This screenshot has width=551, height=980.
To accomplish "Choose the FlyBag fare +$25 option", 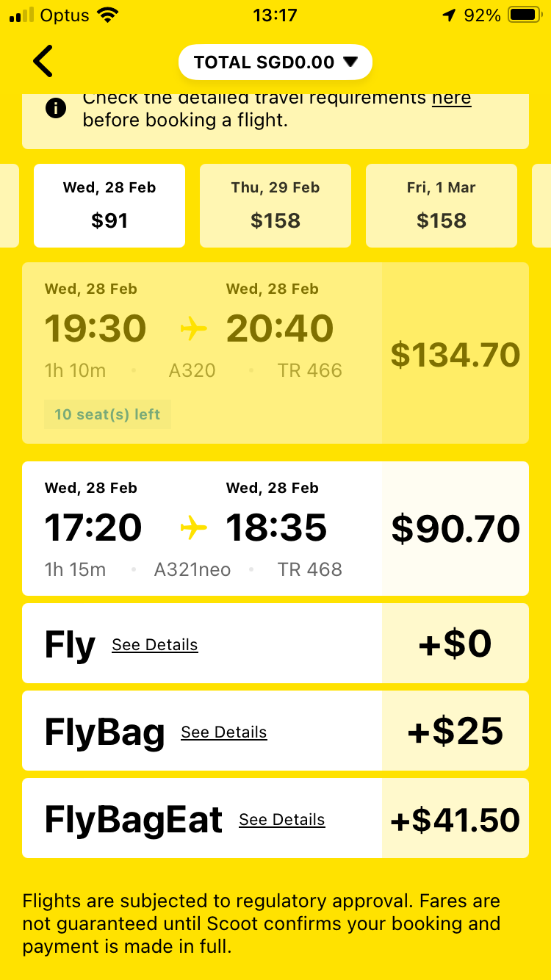I will (x=275, y=731).
